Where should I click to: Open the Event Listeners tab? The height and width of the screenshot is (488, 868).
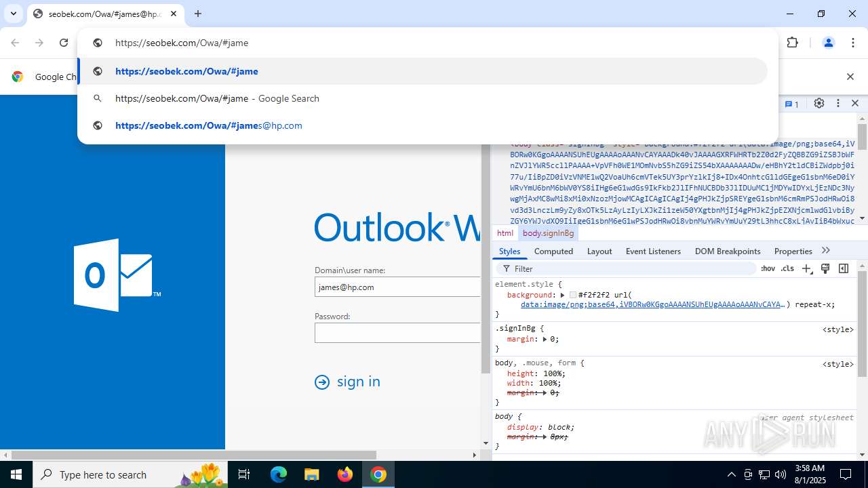pyautogui.click(x=653, y=251)
